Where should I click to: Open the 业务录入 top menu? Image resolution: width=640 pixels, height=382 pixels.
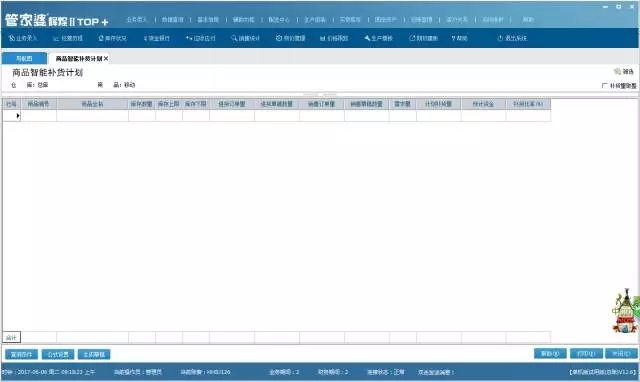click(136, 20)
